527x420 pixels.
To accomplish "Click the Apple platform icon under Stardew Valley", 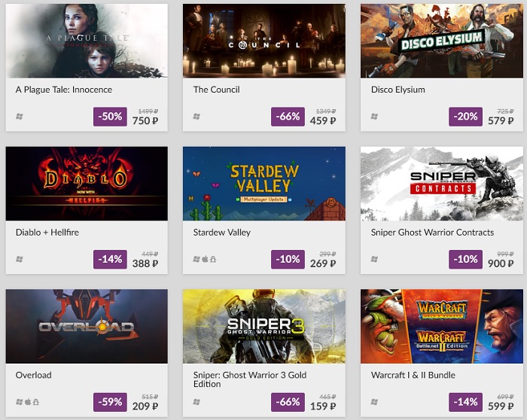I will [205, 259].
